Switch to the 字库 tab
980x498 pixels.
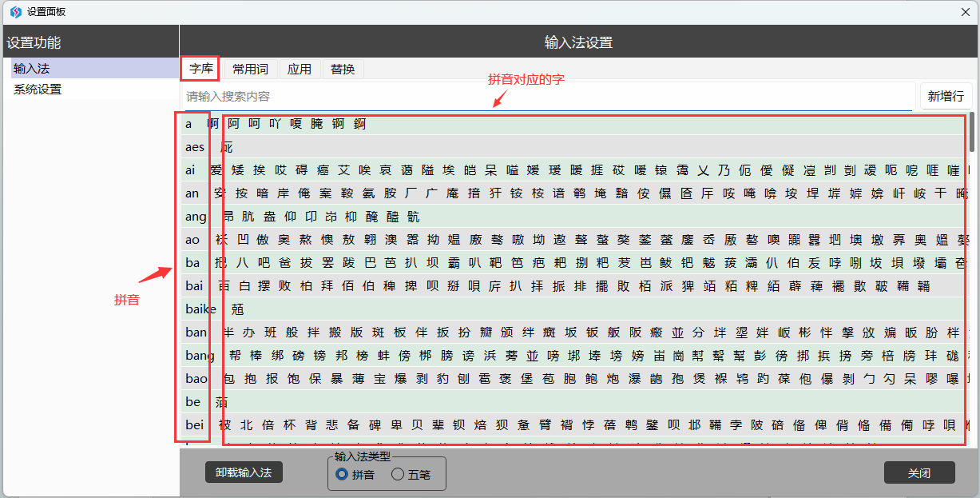(201, 69)
